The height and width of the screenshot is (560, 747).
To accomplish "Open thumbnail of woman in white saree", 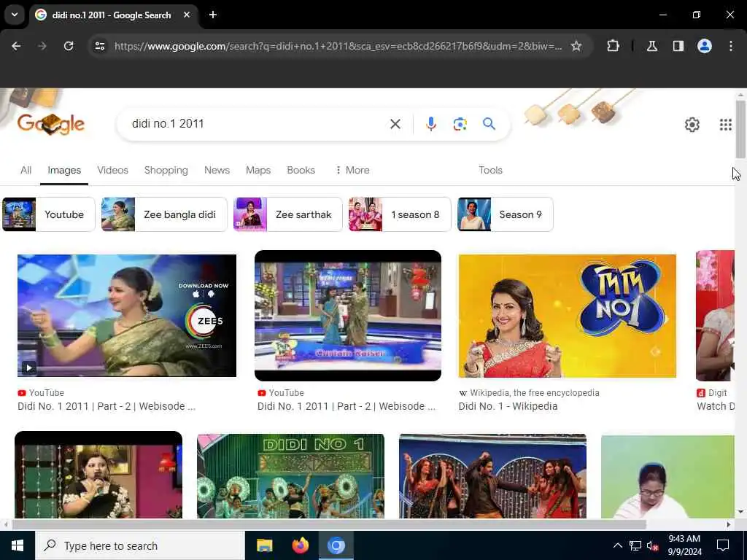I will (667, 477).
